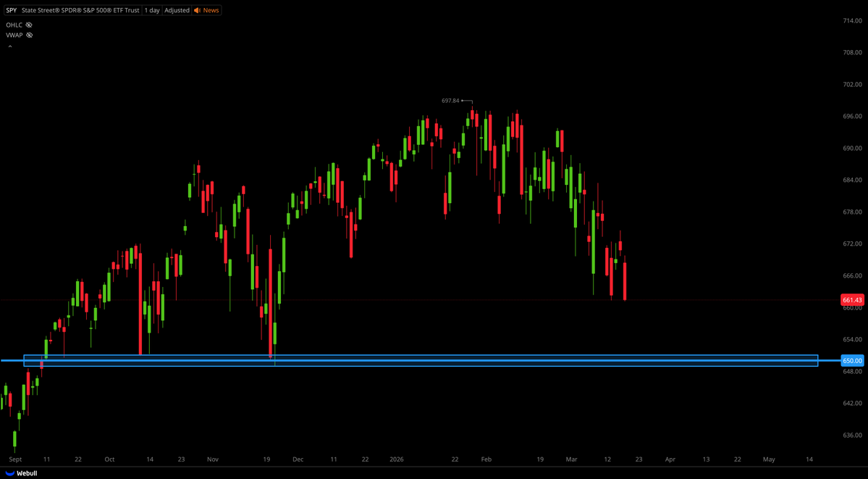Open the News feed
Viewport: 868px width, 479px height.
[x=212, y=10]
